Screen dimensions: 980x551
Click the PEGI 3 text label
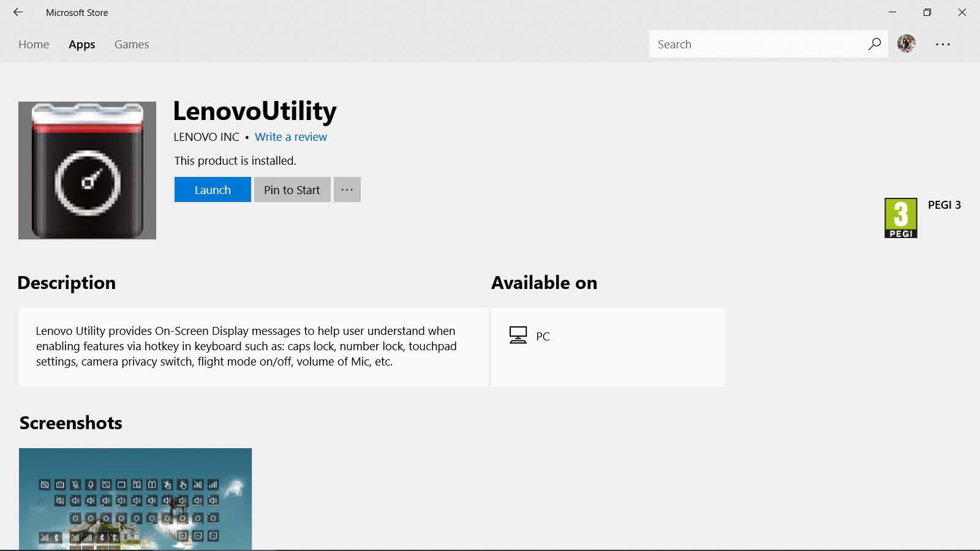944,205
